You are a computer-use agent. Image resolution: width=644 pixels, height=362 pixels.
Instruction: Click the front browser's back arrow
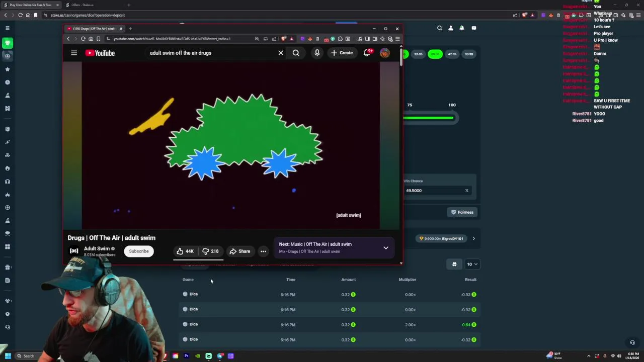coord(68,39)
